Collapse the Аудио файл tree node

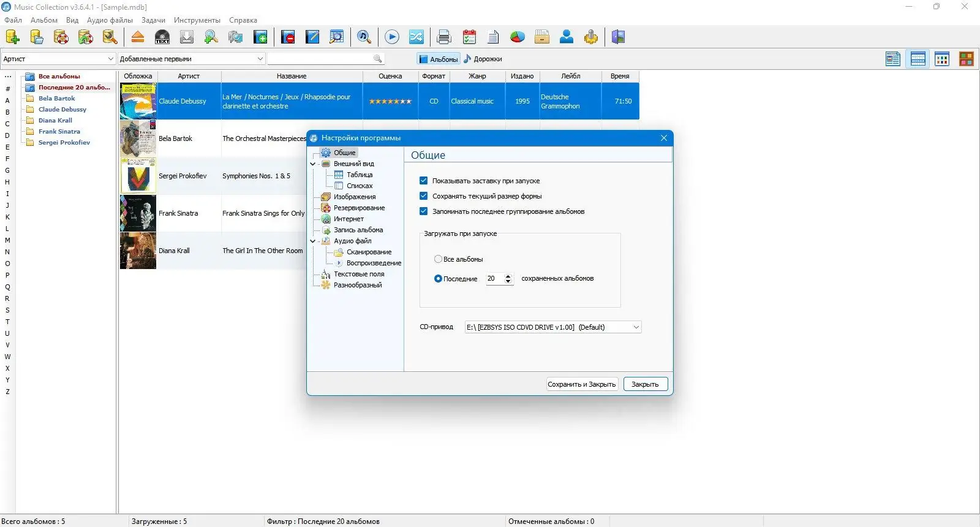(313, 241)
